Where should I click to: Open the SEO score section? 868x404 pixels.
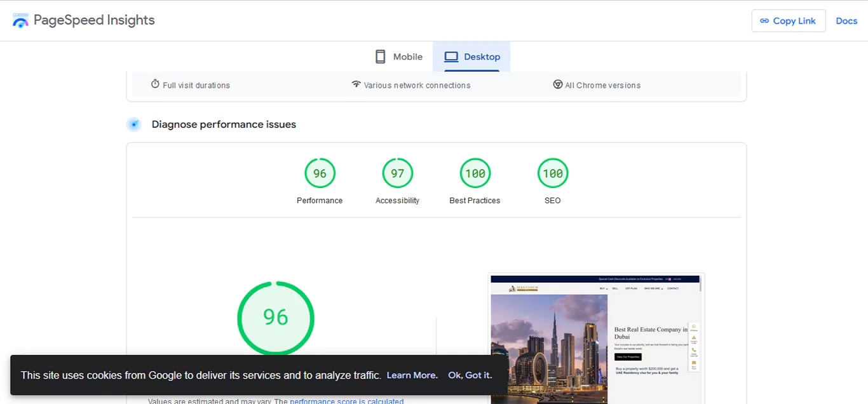(552, 173)
